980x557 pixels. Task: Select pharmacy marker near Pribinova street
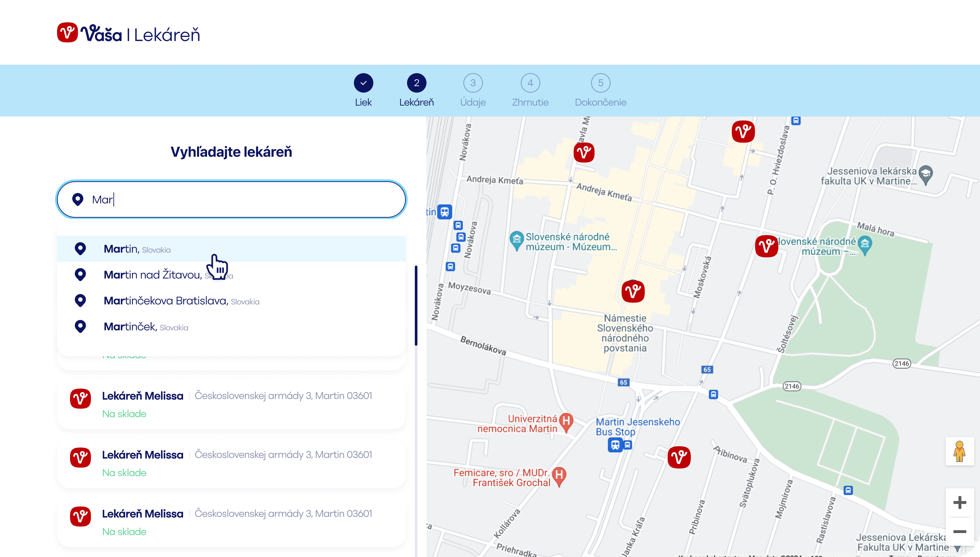coord(679,457)
